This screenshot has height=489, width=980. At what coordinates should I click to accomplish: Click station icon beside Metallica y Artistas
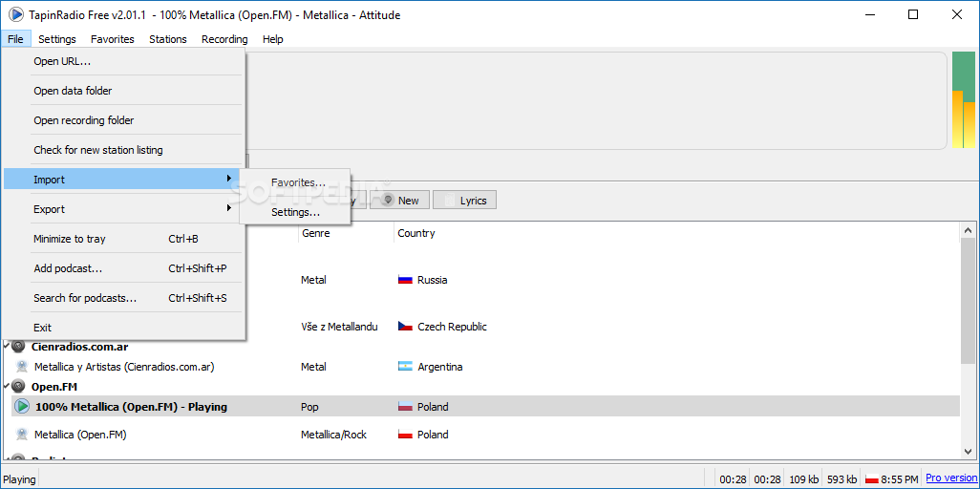point(22,367)
